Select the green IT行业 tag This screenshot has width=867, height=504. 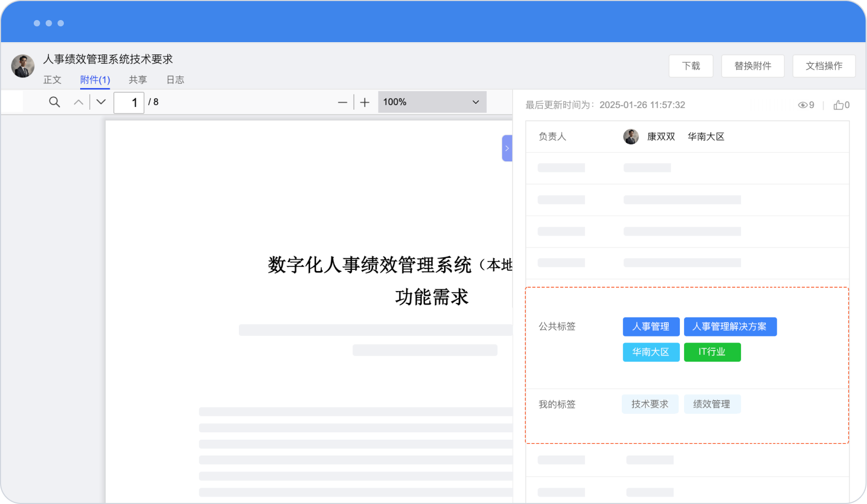(x=712, y=352)
